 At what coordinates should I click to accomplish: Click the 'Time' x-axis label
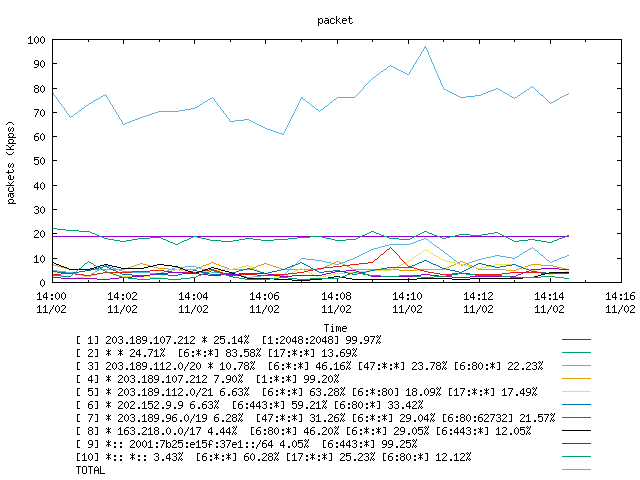[335, 328]
